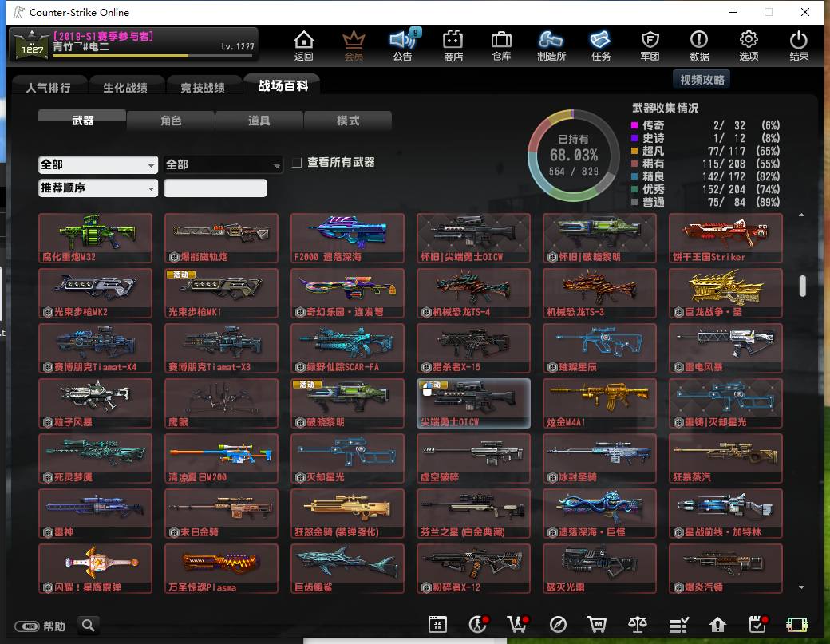Expand the first 全部 category dropdown
830x644 pixels.
[x=98, y=164]
